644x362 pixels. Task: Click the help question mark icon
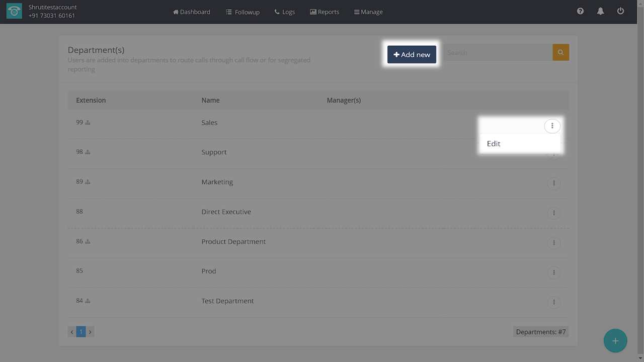pos(580,11)
